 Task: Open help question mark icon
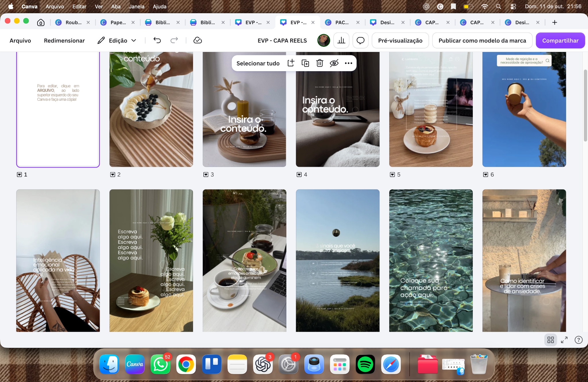point(579,340)
